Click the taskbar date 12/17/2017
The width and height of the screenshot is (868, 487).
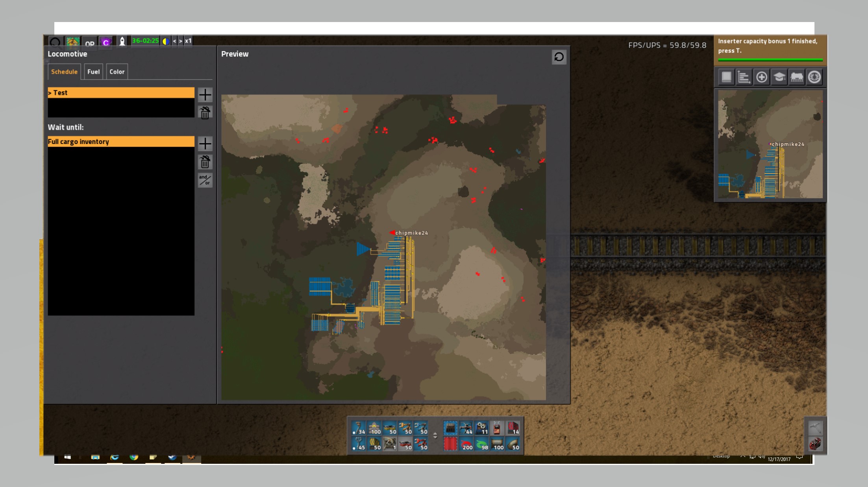(x=779, y=459)
